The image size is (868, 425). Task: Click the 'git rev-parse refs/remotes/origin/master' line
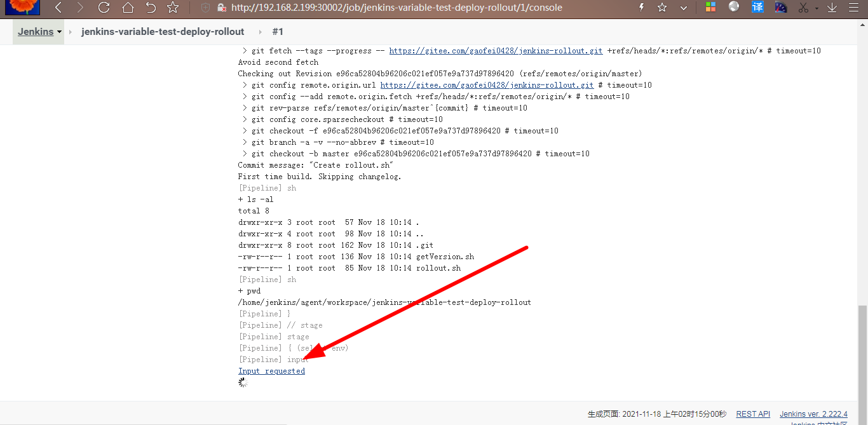385,108
